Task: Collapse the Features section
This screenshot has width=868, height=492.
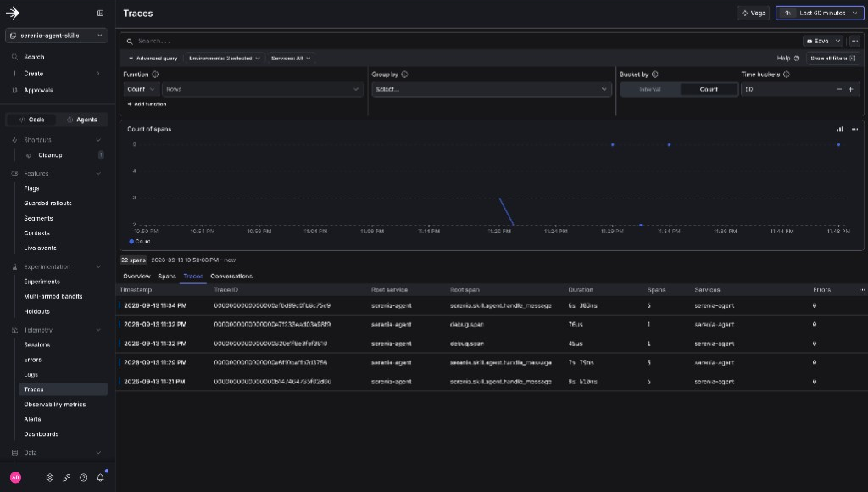Action: [x=98, y=173]
